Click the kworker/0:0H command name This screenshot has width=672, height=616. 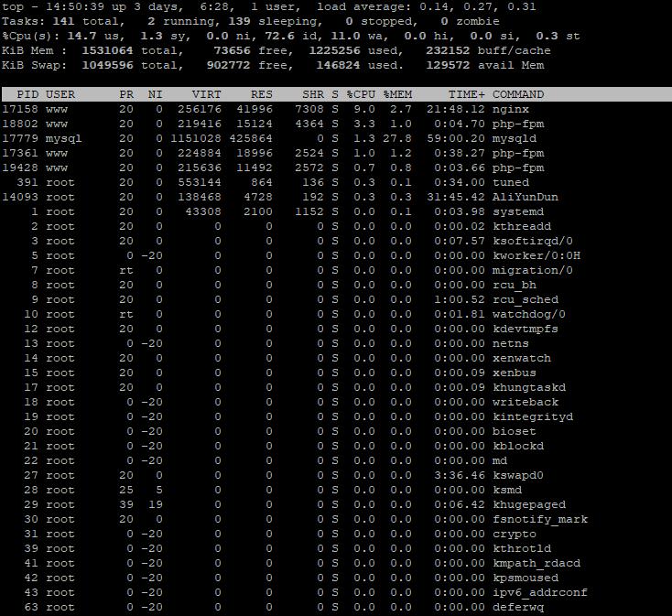(x=537, y=255)
